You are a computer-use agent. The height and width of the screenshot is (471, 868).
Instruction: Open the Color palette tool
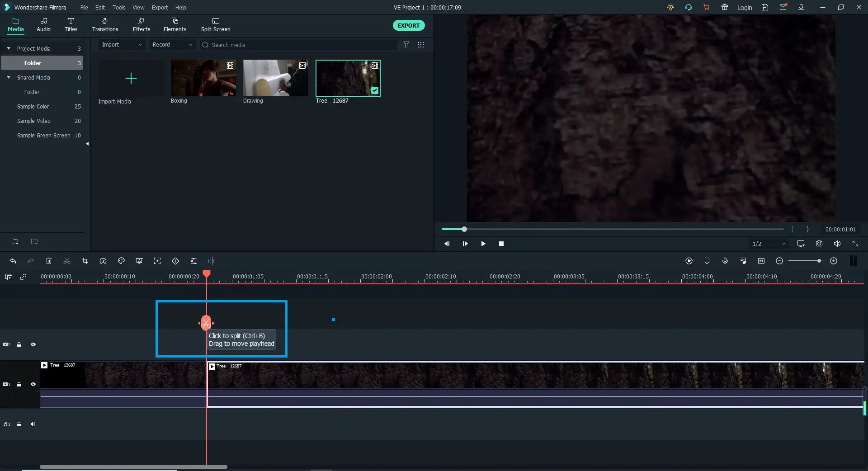click(121, 261)
